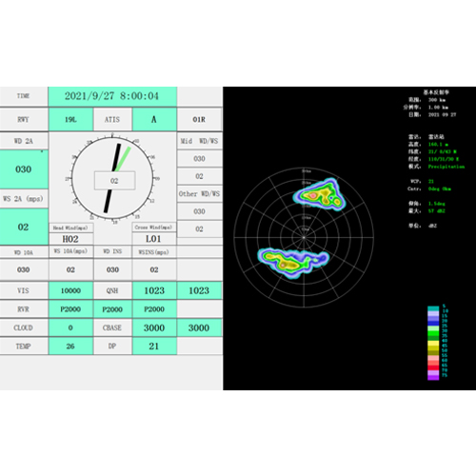
Task: Click the date time 2021/9/27 display
Action: (x=112, y=96)
